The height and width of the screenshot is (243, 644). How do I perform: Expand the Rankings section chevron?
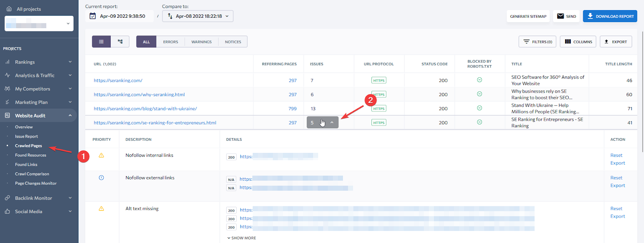coord(70,62)
